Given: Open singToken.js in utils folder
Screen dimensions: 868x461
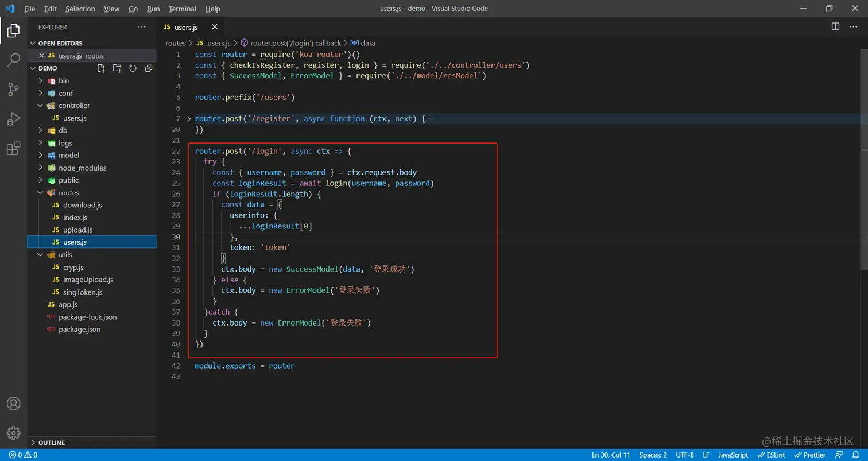Looking at the screenshot, I should (x=83, y=292).
